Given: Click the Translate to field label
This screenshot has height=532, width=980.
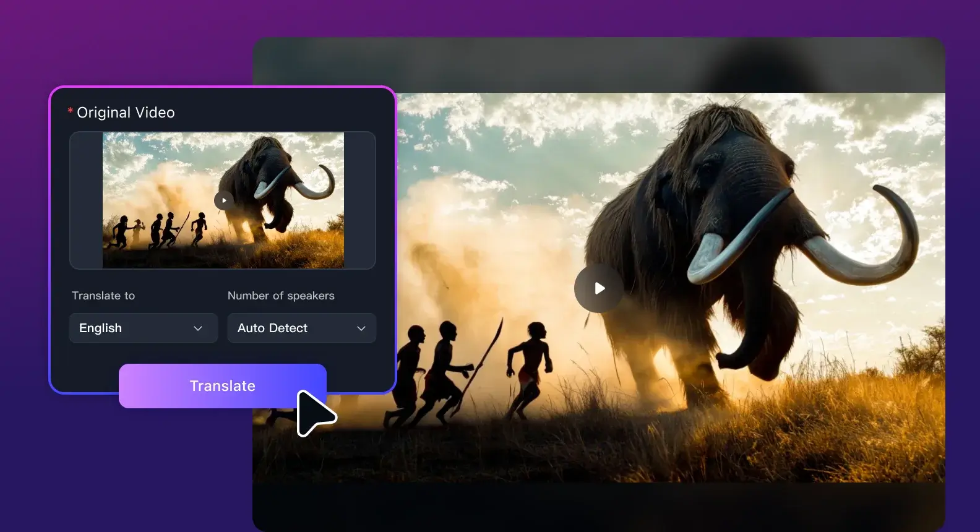Looking at the screenshot, I should (103, 296).
